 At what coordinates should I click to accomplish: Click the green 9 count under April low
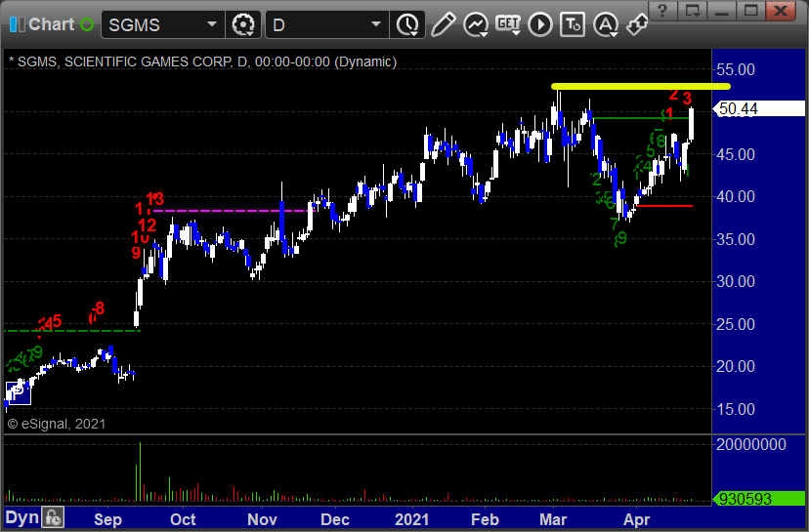click(x=621, y=237)
